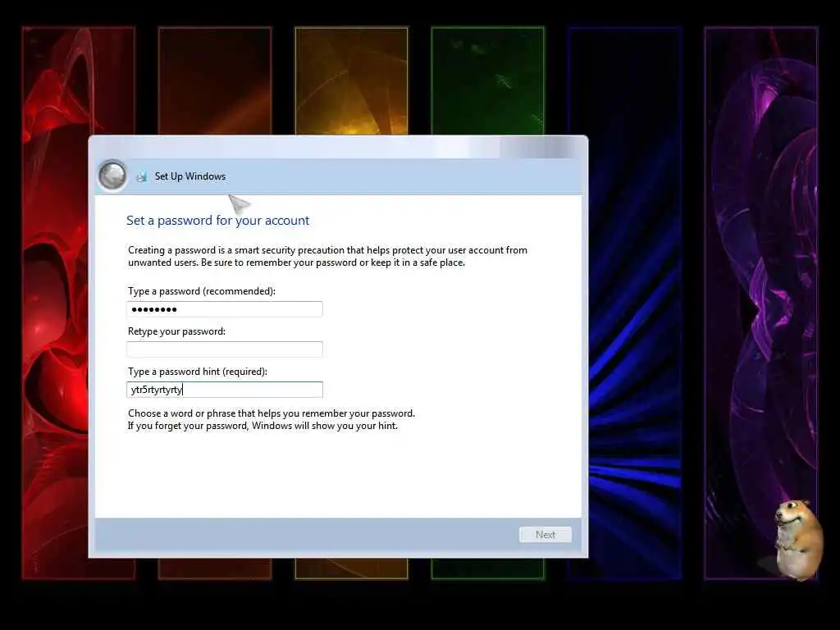The image size is (840, 630).
Task: Click the label 'Retype your password:'
Action: click(177, 331)
